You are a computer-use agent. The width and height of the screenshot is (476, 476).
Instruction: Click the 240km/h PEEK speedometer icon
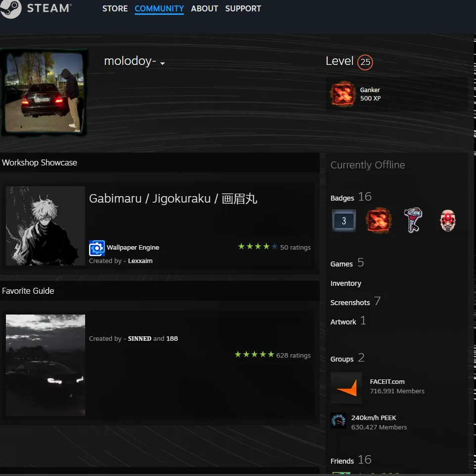click(338, 421)
